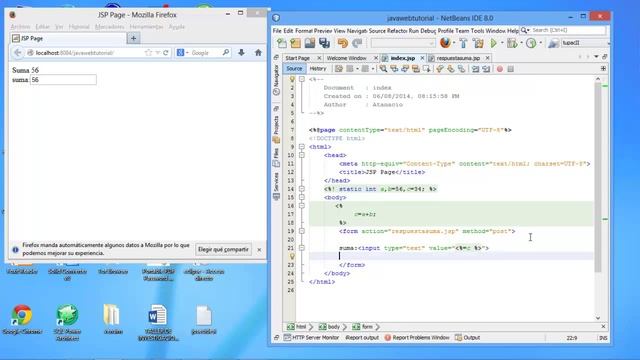Open the Tools menu in NetBeans
The height and width of the screenshot is (360, 640).
(477, 31)
